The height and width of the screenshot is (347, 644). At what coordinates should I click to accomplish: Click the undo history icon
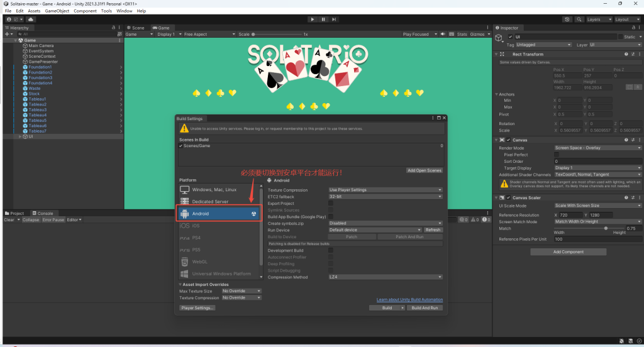pos(567,19)
